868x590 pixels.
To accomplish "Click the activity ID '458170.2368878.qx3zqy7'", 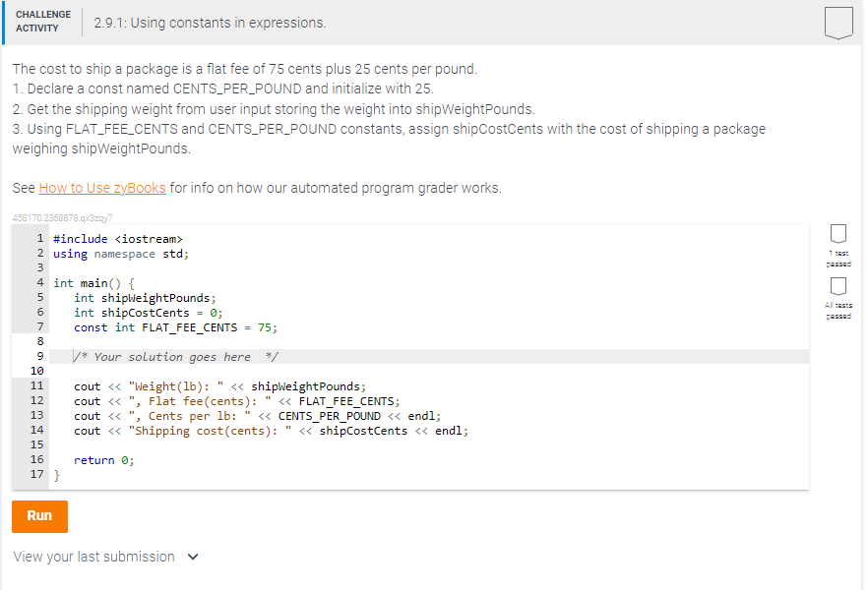I will 63,218.
